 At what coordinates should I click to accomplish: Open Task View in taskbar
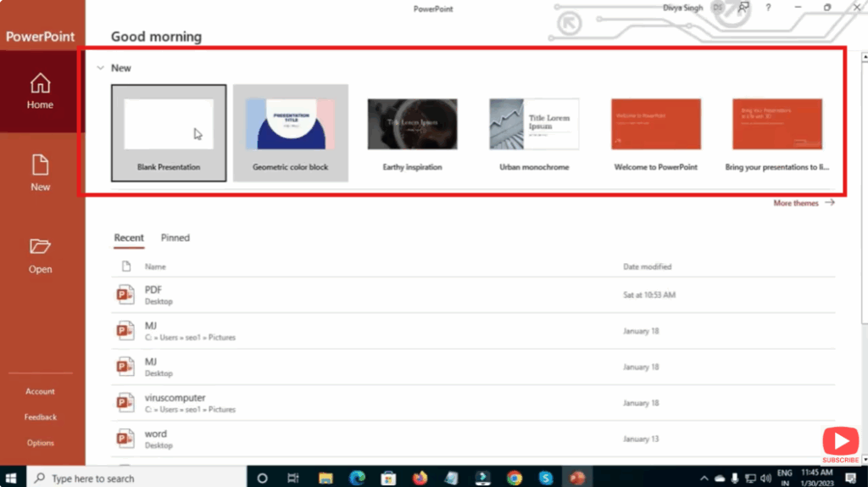pos(293,479)
